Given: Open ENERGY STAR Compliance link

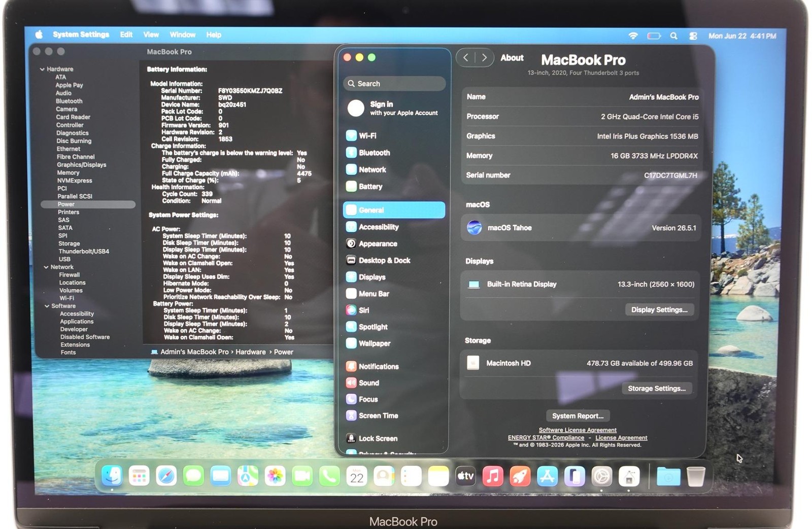Looking at the screenshot, I should click(x=546, y=437).
